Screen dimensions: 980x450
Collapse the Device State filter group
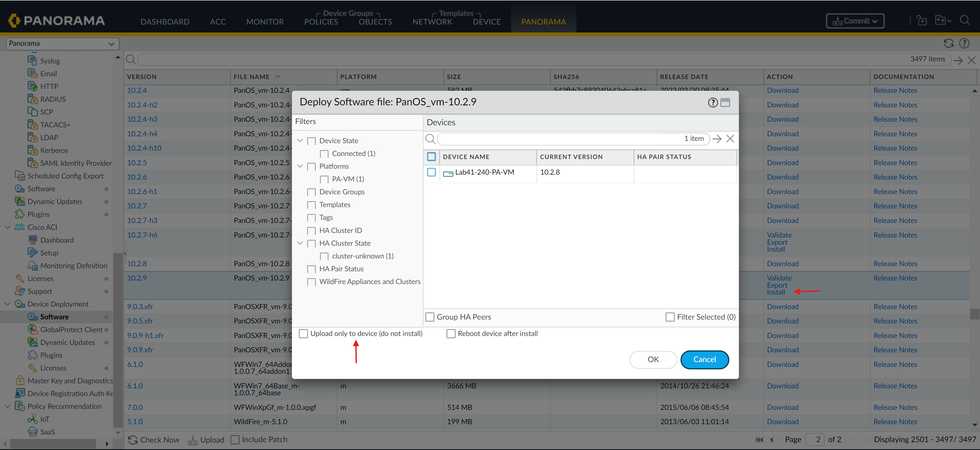tap(300, 140)
